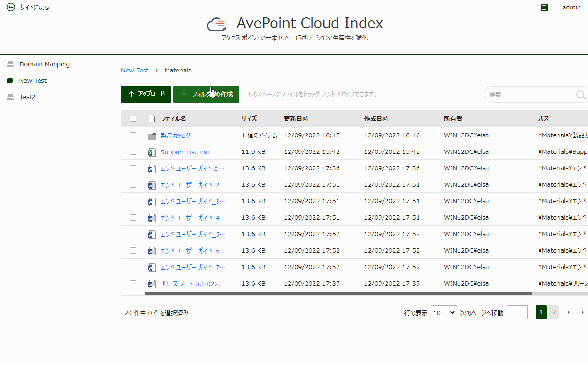
Task: Check the box for エンド ユーザー ガイド_3
Action: tap(133, 201)
